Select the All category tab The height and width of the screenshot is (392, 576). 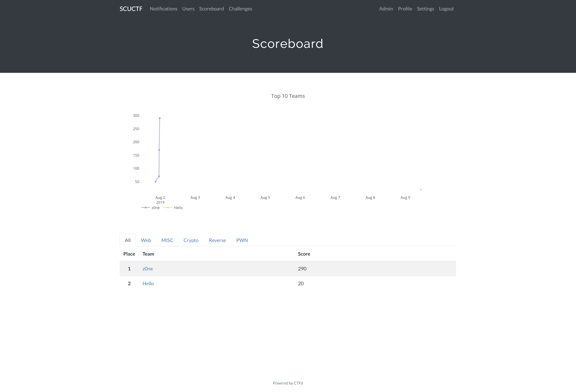tap(128, 240)
